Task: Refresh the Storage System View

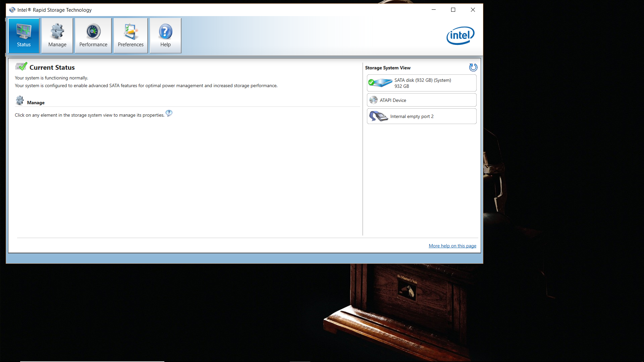Action: pos(473,67)
